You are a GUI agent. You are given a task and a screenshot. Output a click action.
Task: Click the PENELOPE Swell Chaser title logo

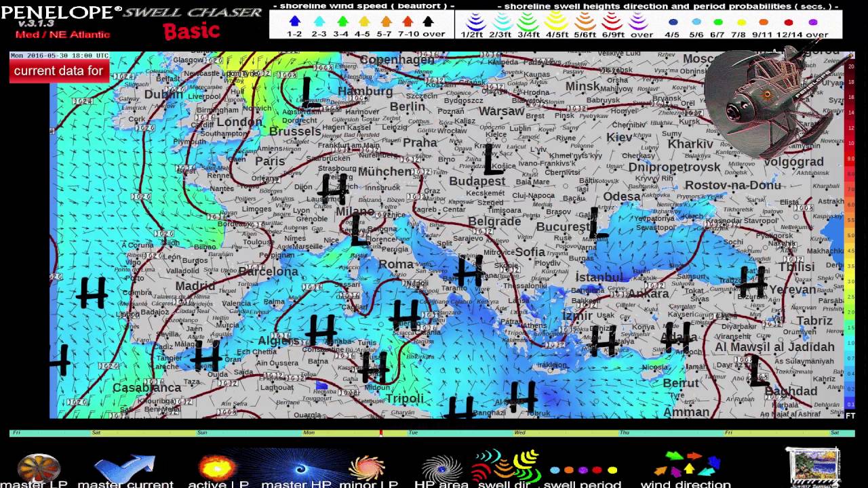[132, 12]
